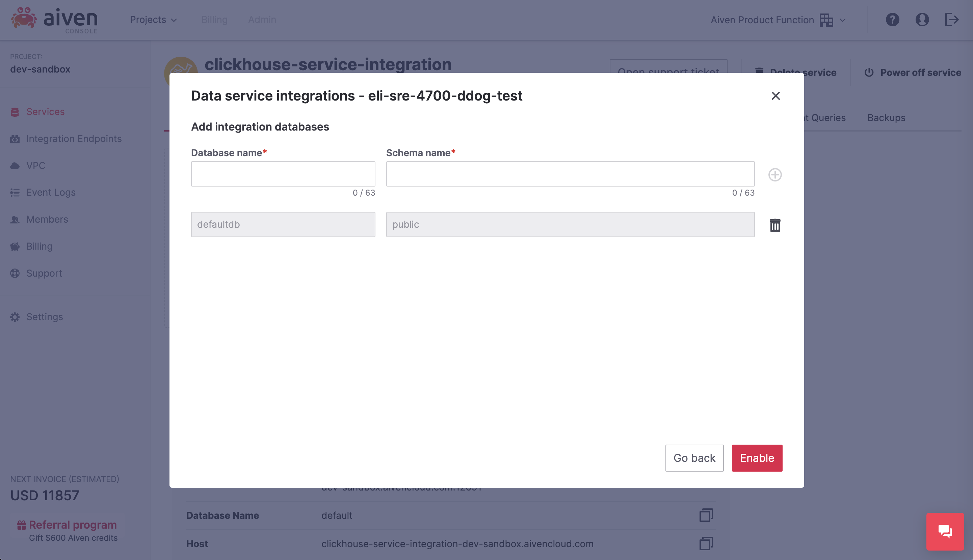
Task: Copy the Host value
Action: click(706, 543)
